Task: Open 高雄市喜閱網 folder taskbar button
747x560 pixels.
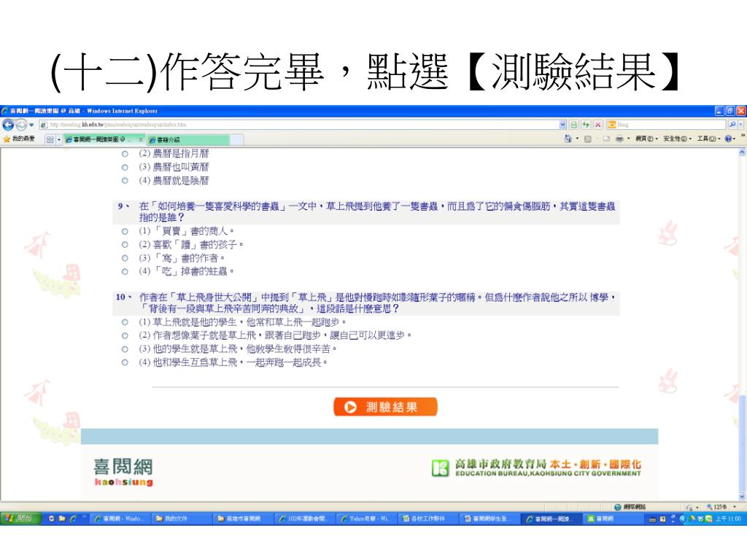Action: (x=244, y=518)
